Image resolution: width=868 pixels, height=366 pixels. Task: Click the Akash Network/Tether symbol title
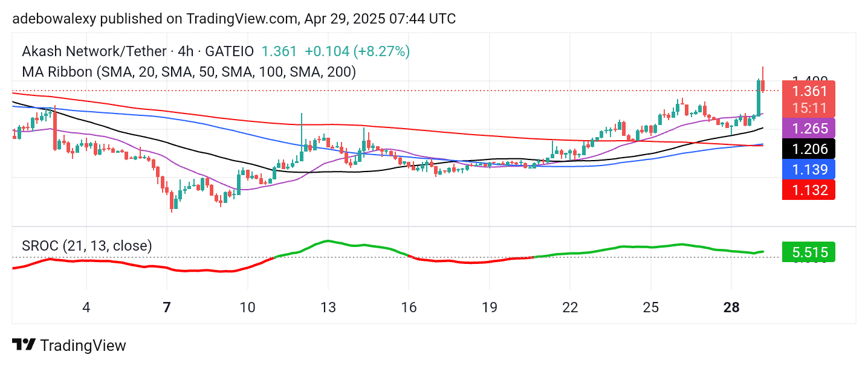(93, 51)
